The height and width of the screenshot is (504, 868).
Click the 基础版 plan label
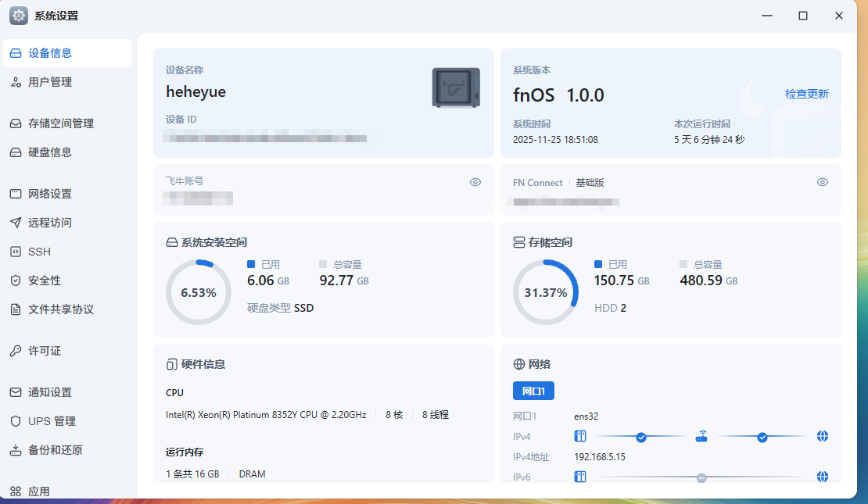(590, 183)
